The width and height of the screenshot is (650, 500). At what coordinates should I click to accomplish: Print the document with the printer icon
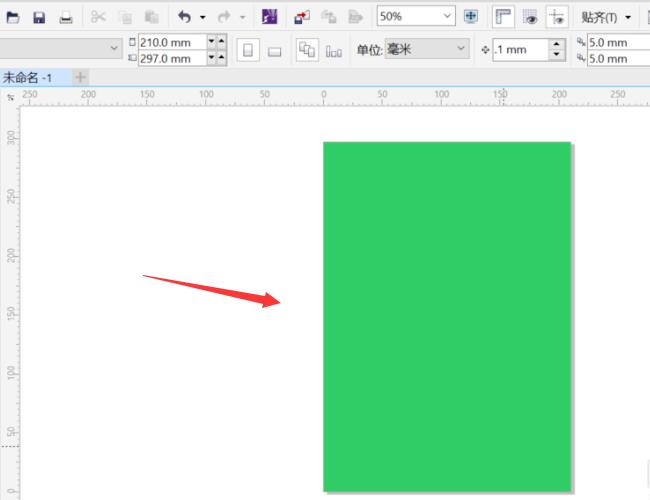point(66,17)
